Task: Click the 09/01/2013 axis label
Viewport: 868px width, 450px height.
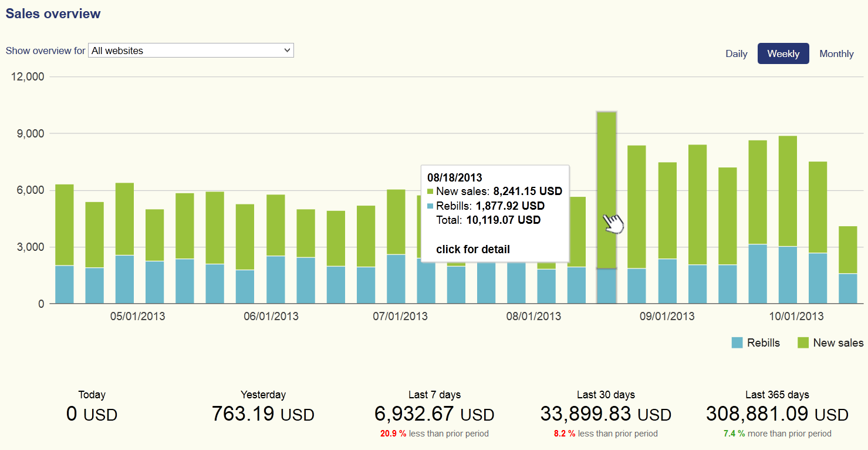Action: pos(667,316)
